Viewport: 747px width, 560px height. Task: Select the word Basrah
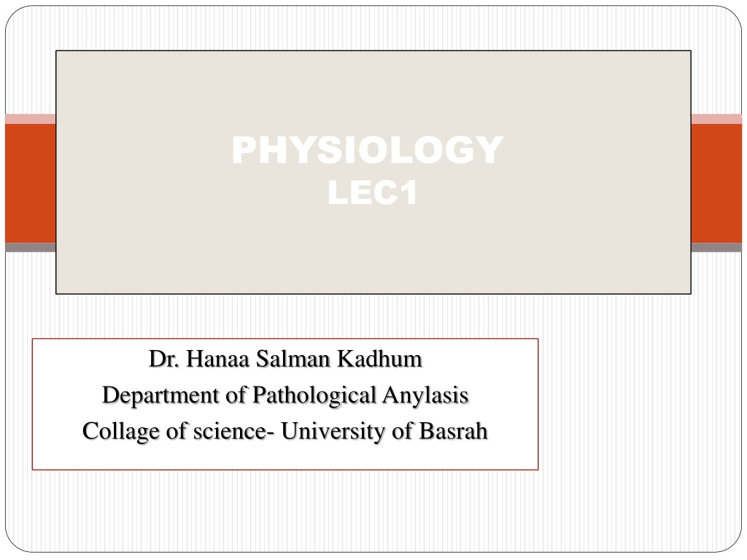pos(453,430)
